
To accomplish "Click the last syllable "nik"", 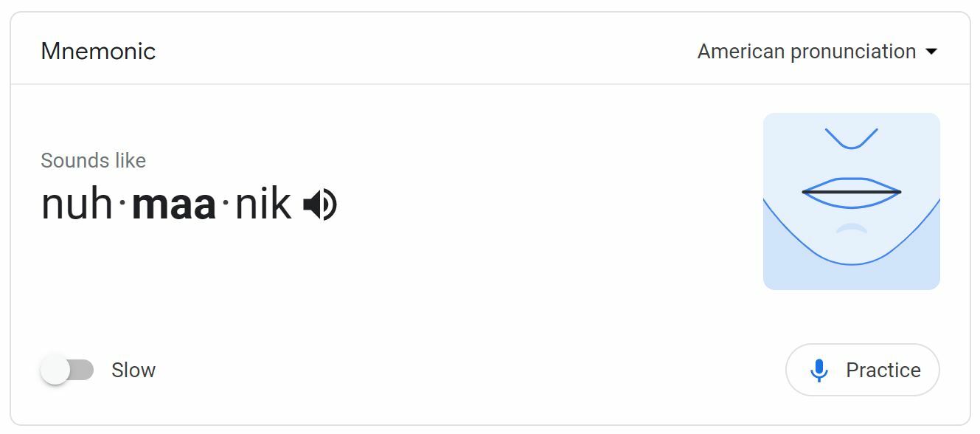I will [263, 204].
